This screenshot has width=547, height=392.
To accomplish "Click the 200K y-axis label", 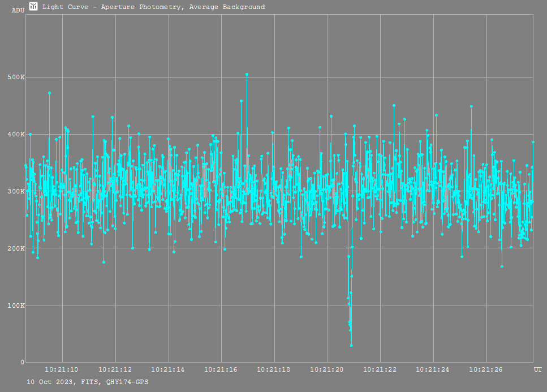I will click(x=16, y=248).
